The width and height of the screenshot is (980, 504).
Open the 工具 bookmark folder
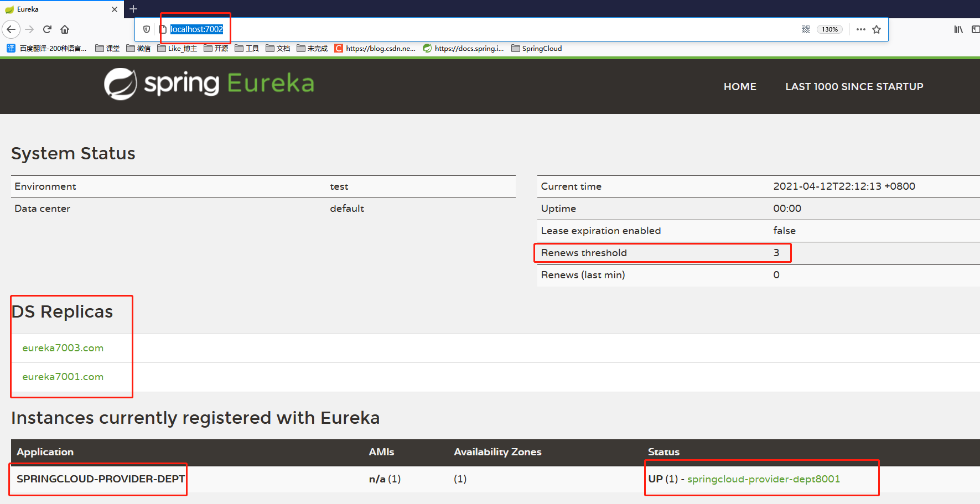(247, 49)
